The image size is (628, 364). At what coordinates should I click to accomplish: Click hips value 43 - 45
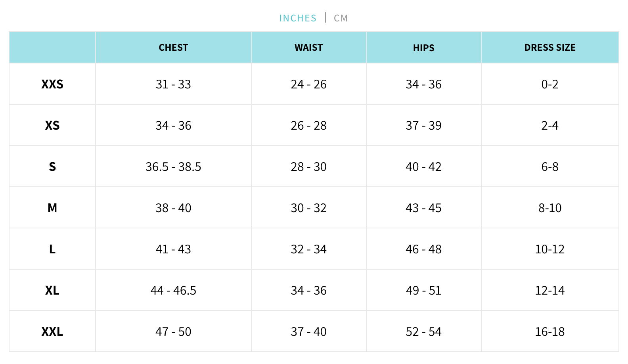coord(423,208)
